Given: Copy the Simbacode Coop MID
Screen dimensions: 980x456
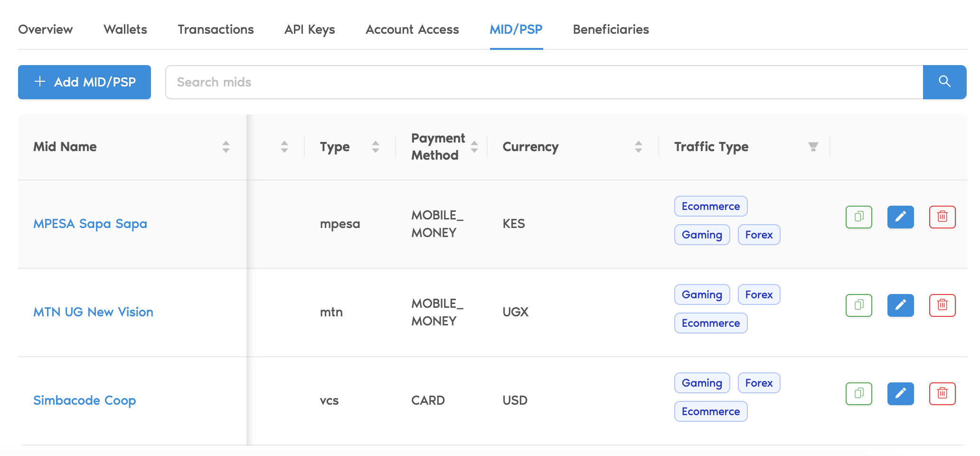Looking at the screenshot, I should click(858, 393).
